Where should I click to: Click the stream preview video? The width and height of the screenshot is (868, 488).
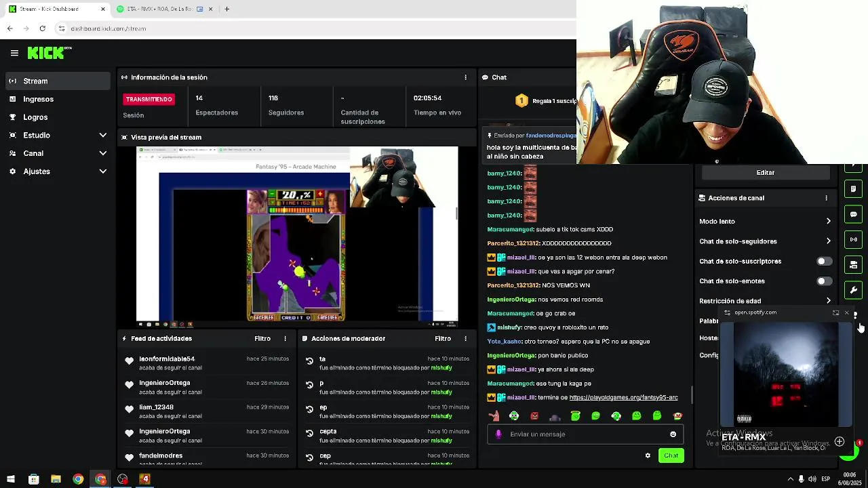pyautogui.click(x=297, y=237)
